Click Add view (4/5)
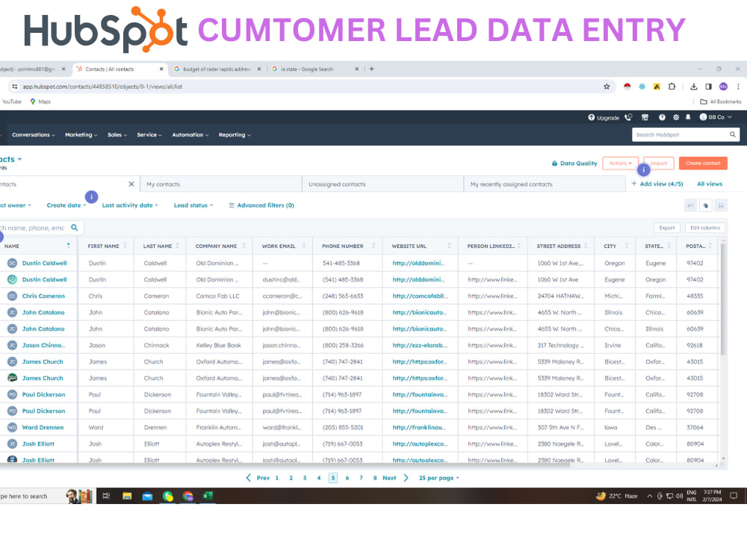The width and height of the screenshot is (747, 560). coord(657,184)
